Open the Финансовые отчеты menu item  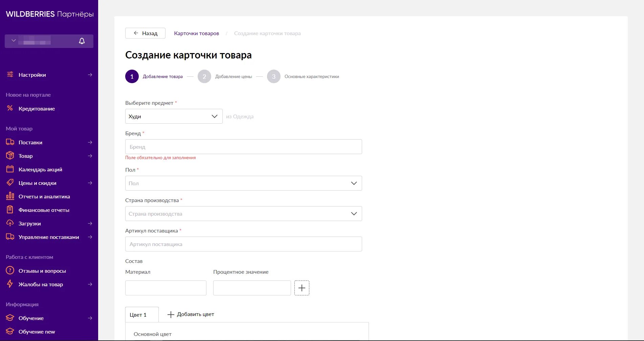pyautogui.click(x=44, y=210)
